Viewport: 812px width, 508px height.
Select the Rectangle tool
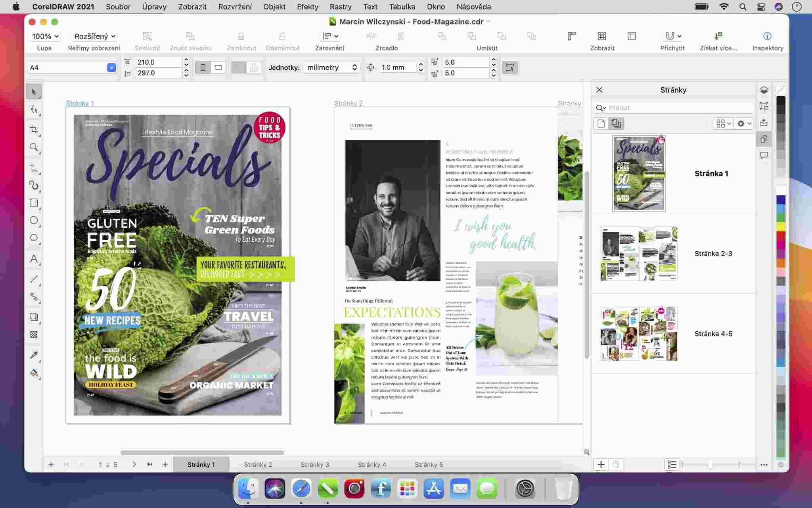34,203
